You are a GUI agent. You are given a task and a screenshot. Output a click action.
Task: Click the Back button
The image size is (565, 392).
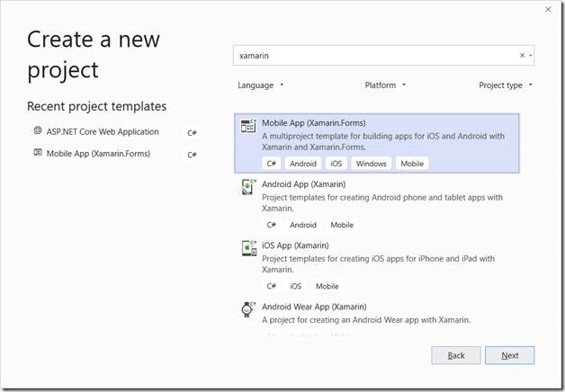pos(456,355)
